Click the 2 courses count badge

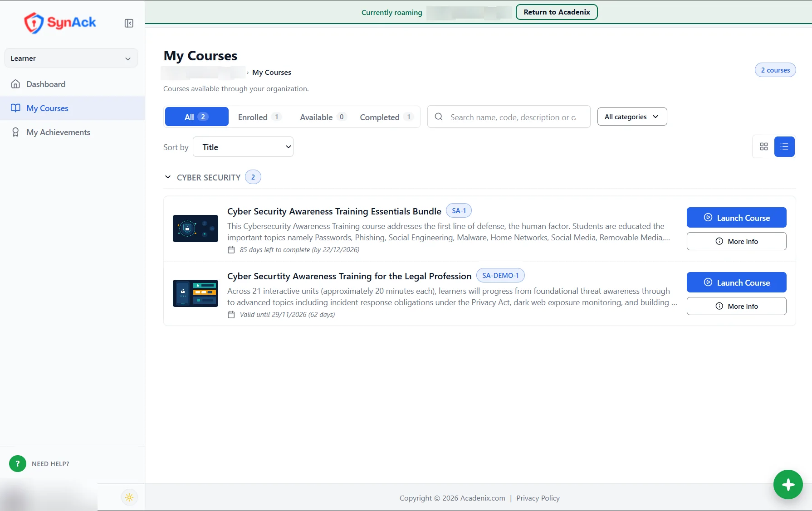pyautogui.click(x=775, y=70)
